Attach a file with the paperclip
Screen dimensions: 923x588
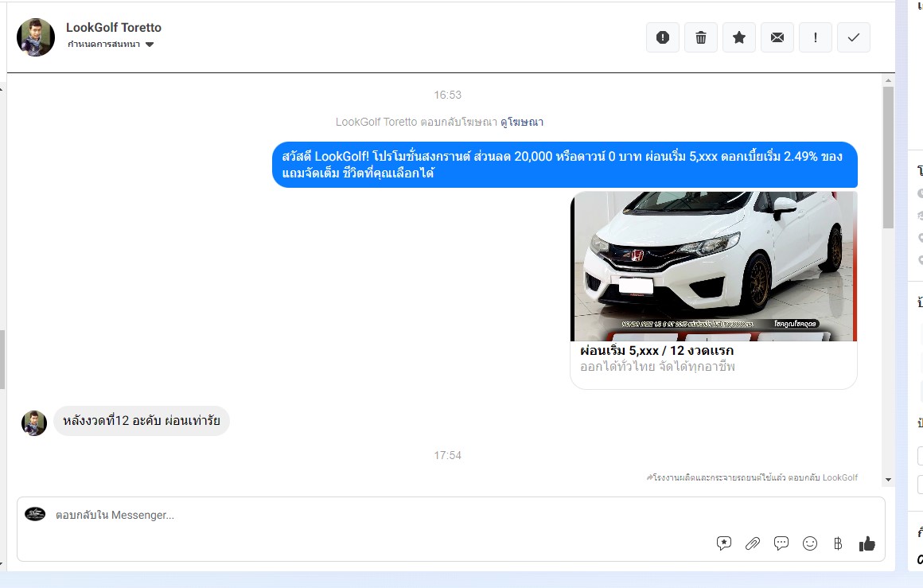pyautogui.click(x=753, y=543)
